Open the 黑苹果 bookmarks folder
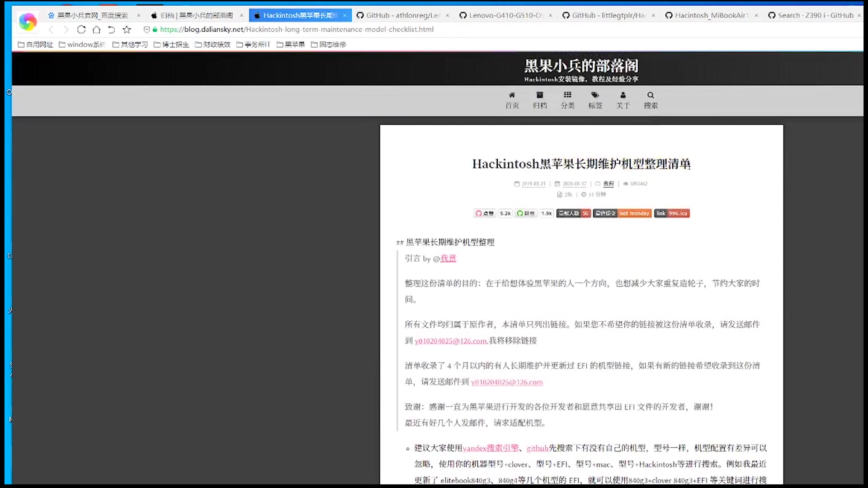The image size is (868, 488). pyautogui.click(x=291, y=44)
